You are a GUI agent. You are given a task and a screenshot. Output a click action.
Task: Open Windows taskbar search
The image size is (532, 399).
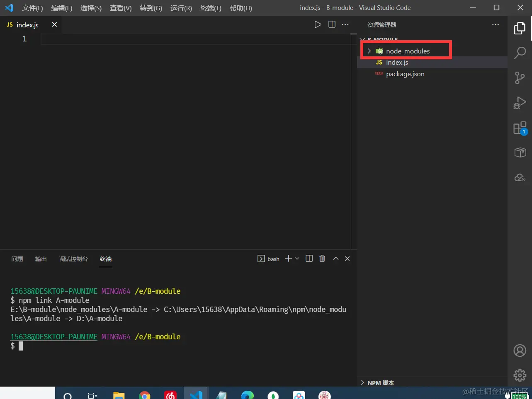68,396
